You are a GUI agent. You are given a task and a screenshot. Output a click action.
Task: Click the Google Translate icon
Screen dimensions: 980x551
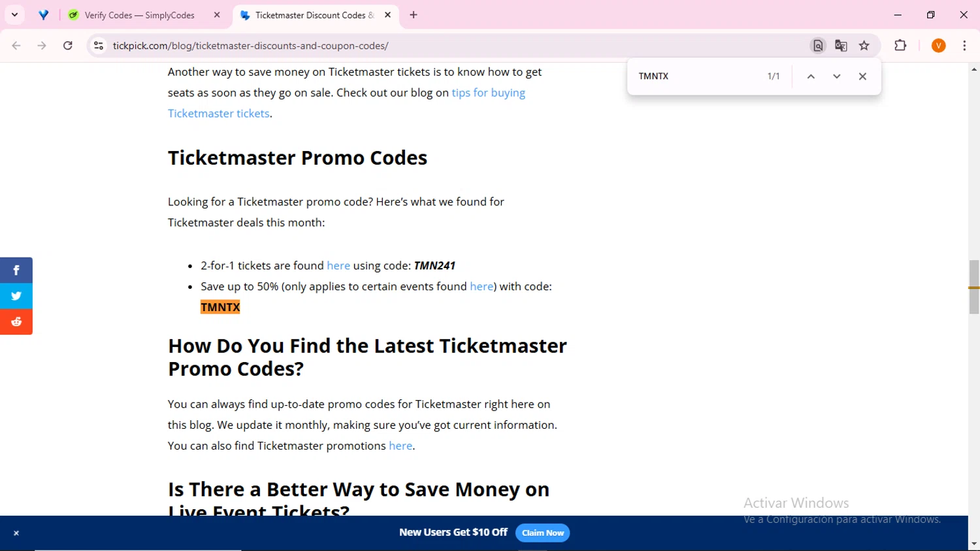pos(841,46)
